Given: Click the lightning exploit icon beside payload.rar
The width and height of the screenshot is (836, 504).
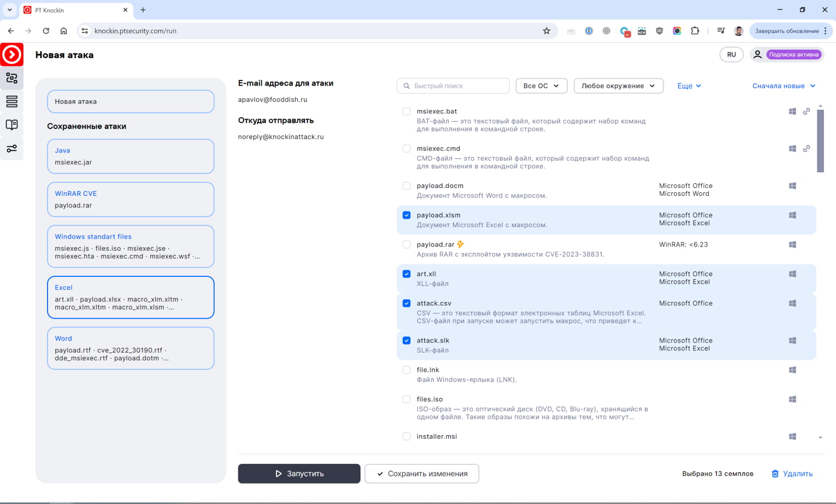Looking at the screenshot, I should (x=460, y=244).
